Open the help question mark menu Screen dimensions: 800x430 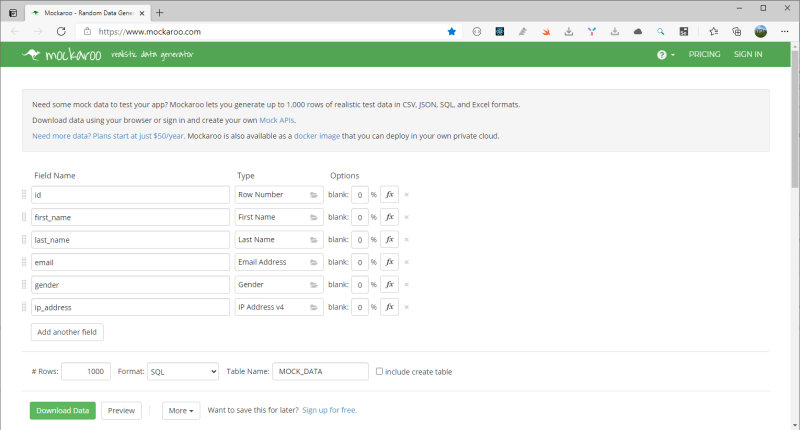point(665,55)
